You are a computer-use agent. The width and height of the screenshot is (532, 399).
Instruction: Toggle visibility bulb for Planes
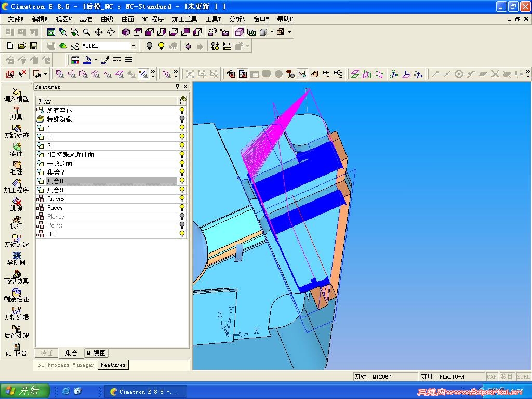(x=182, y=217)
